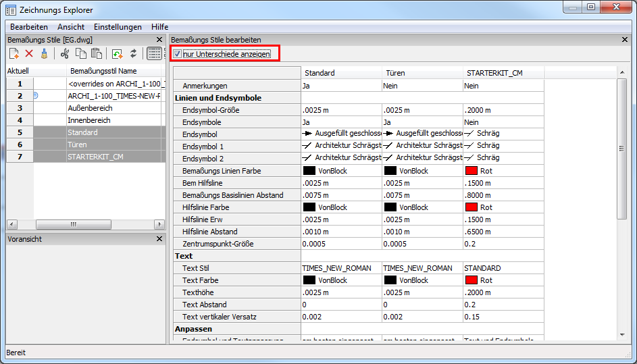637x364 pixels.
Task: Open the Hilfe menu
Action: coord(159,27)
